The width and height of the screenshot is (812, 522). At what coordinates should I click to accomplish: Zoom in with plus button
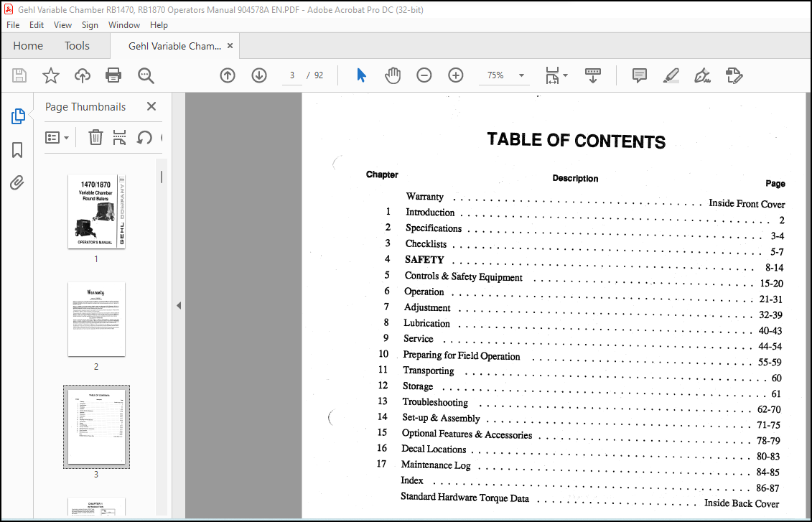tap(456, 75)
